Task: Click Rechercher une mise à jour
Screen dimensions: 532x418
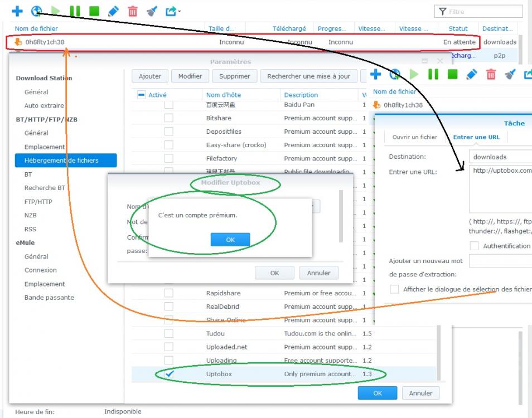Action: pyautogui.click(x=308, y=76)
